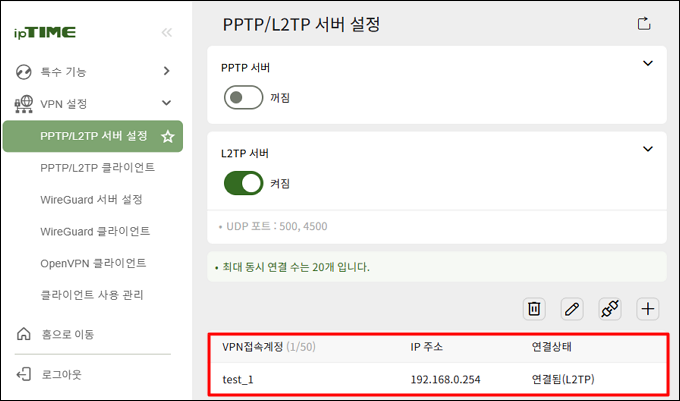
Task: Collapse the sidebar with double-arrow icon
Action: point(167,33)
